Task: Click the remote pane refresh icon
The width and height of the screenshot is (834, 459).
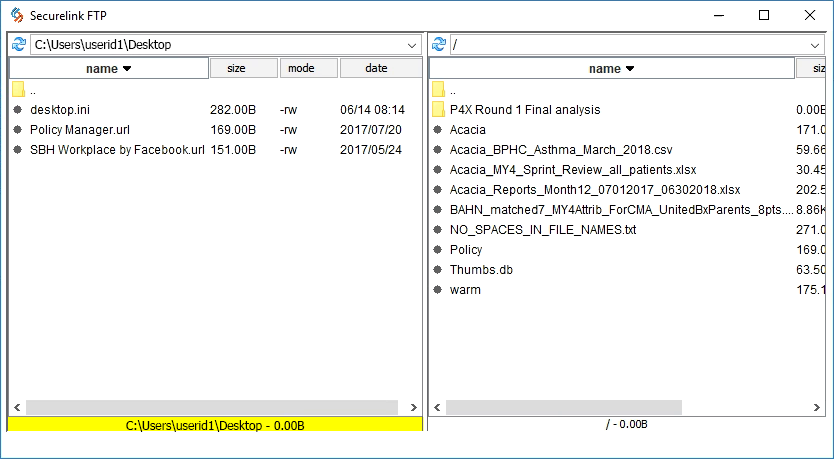Action: tap(438, 45)
